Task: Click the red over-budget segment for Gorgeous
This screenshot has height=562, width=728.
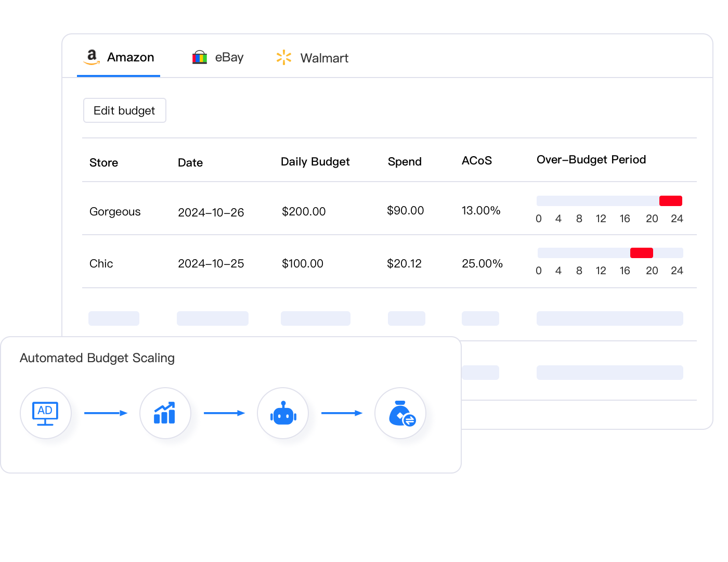Action: coord(670,200)
